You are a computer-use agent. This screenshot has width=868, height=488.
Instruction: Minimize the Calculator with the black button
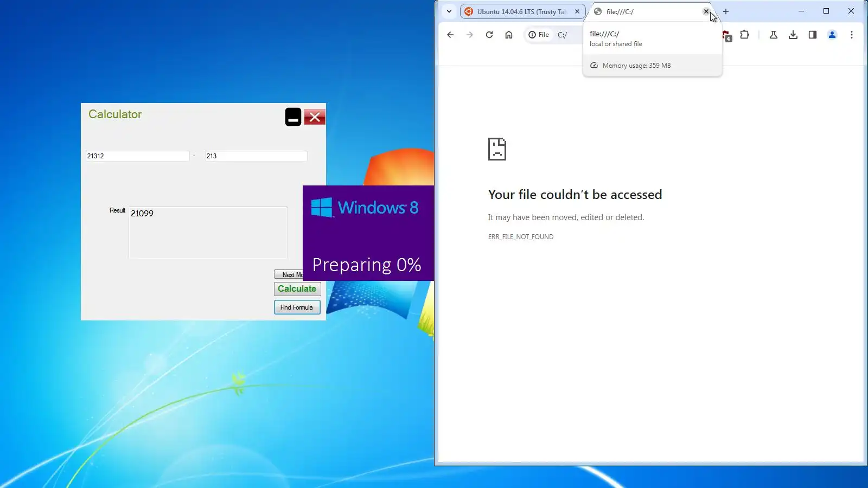pos(293,117)
